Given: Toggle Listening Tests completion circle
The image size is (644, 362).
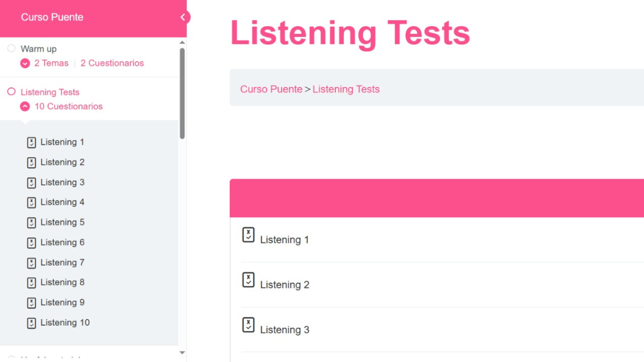Looking at the screenshot, I should (11, 92).
